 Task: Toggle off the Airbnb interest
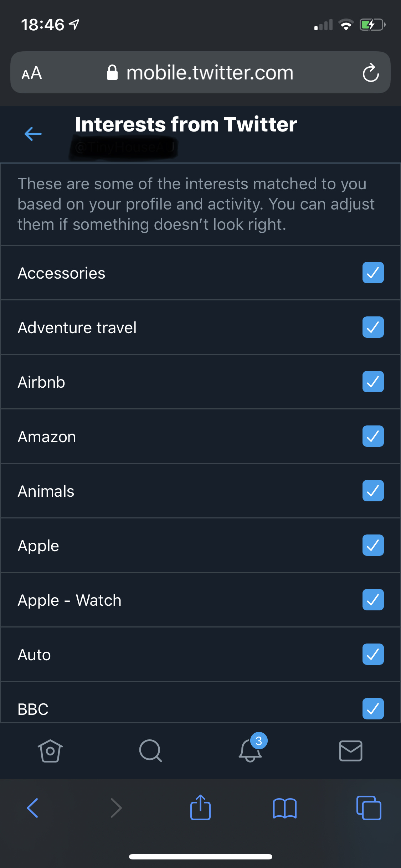click(x=373, y=382)
